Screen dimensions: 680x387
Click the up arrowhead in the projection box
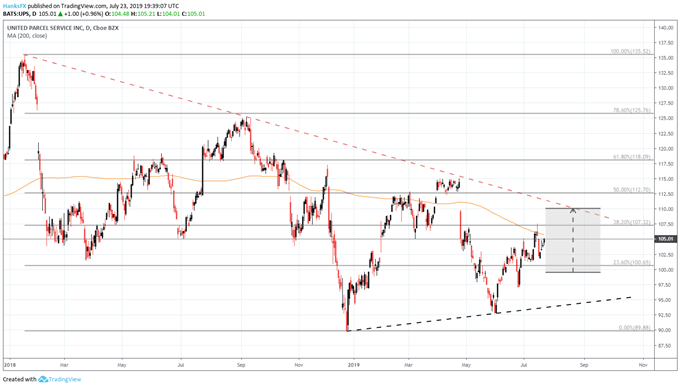(573, 210)
